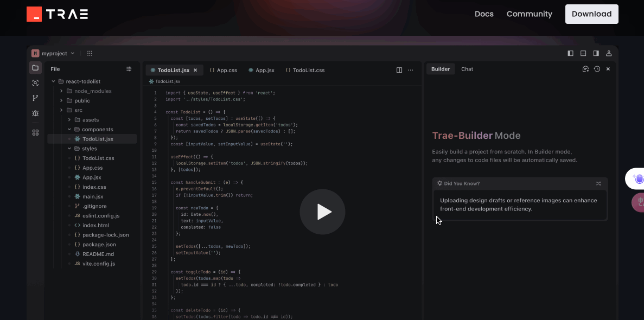644x320 pixels.
Task: Select App.jsx in file tree
Action: [x=92, y=177]
